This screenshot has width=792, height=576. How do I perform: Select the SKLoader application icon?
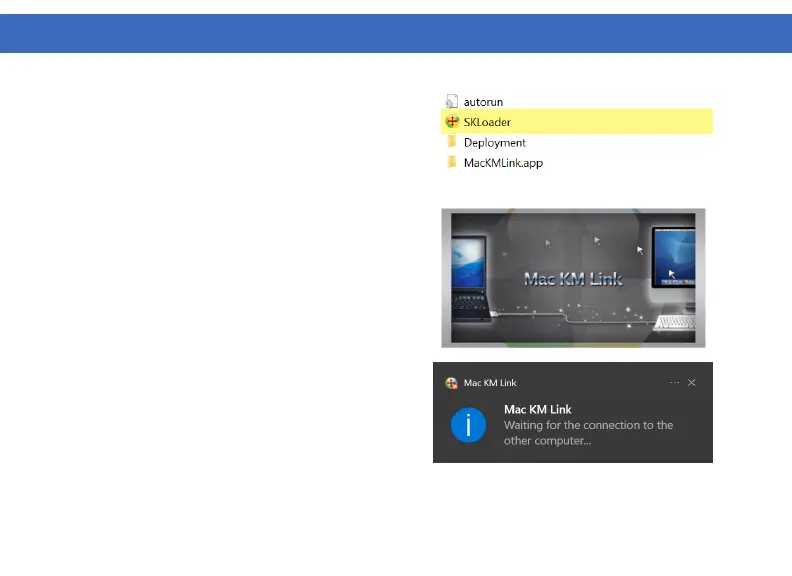(452, 122)
